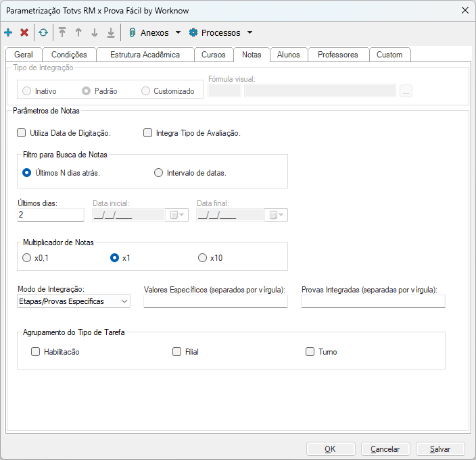Screen dimensions: 476x460
Task: Go to last record arrow icon
Action: click(x=111, y=32)
